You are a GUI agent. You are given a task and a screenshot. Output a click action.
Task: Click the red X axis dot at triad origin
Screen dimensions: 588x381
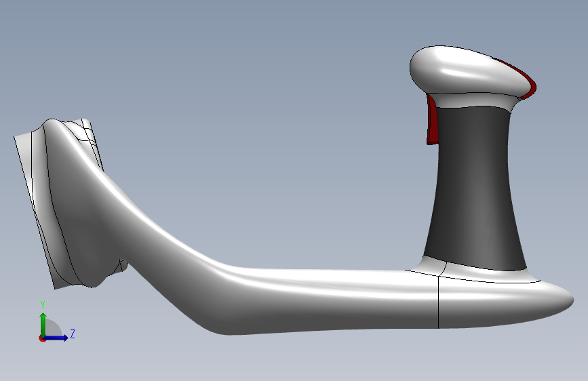pos(42,338)
